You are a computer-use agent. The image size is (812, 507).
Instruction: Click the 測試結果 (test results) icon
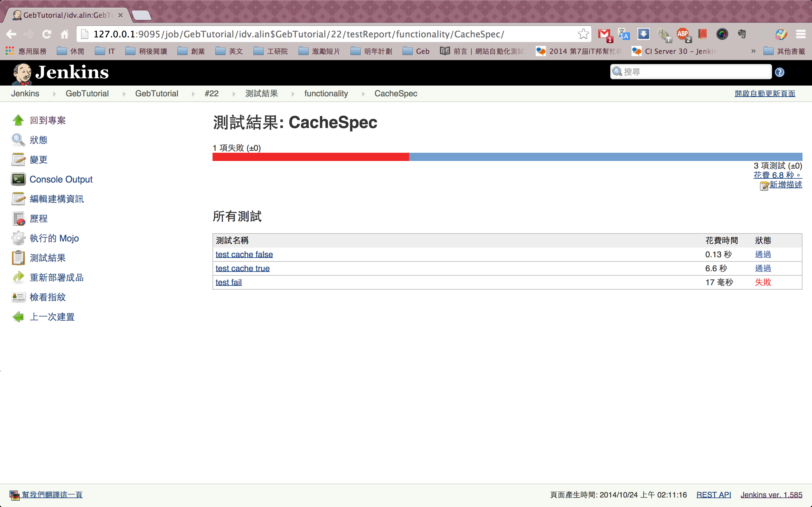[17, 257]
